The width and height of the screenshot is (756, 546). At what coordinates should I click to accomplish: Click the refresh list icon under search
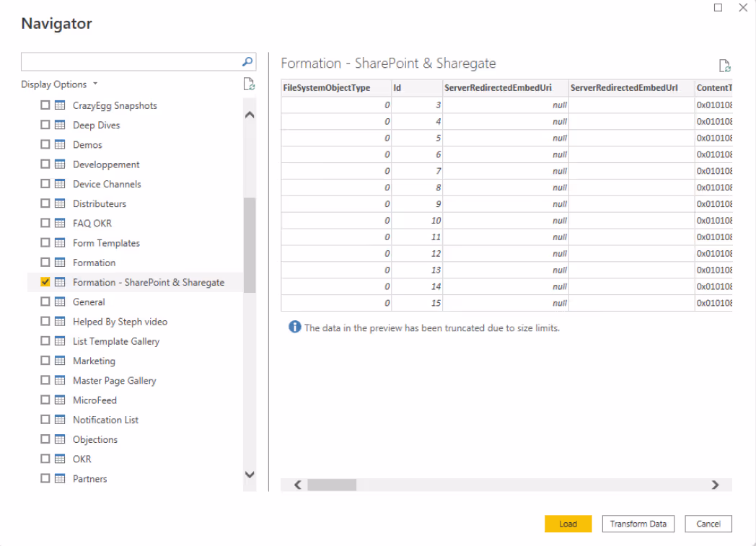249,84
